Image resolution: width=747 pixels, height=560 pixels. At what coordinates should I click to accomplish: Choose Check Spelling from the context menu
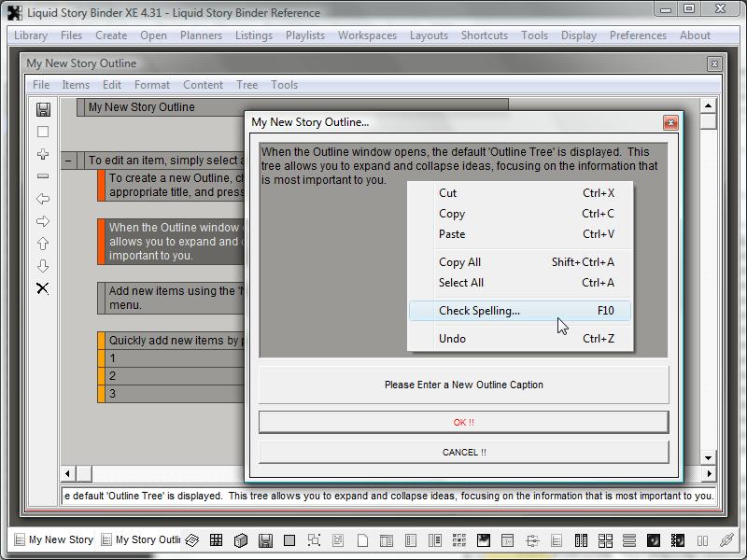479,311
